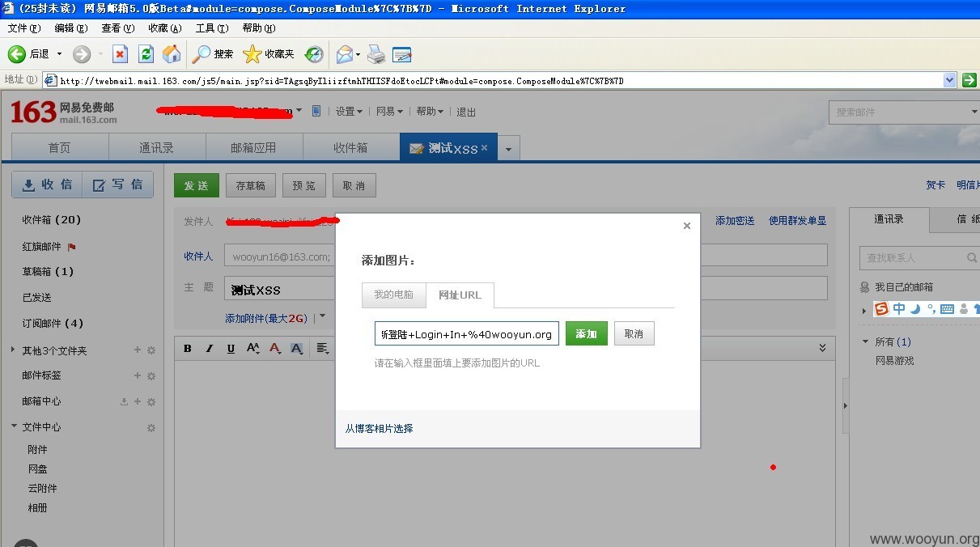Click the IE Forward arrow icon

pyautogui.click(x=81, y=54)
